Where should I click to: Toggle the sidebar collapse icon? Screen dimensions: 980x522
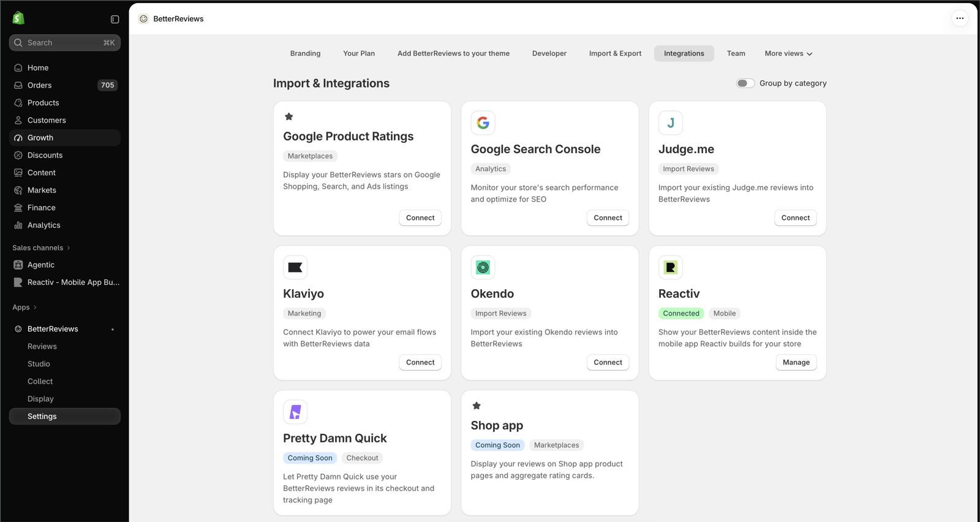(x=115, y=19)
